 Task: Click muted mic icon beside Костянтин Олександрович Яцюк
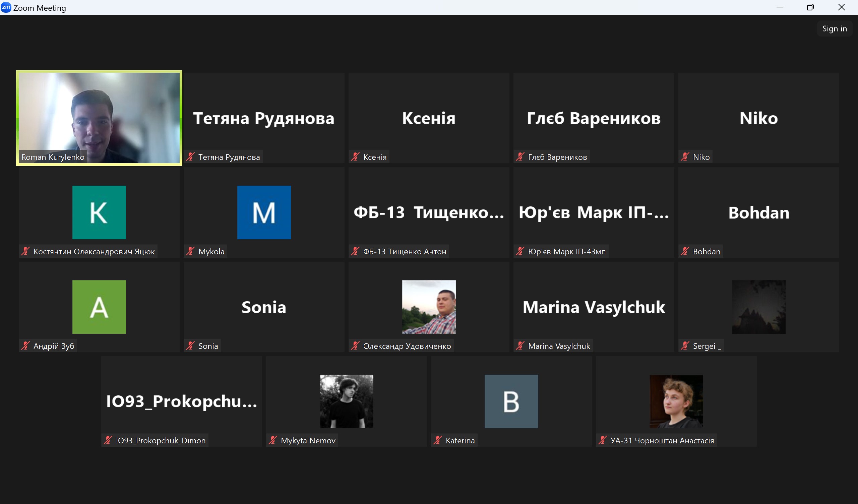(x=25, y=251)
